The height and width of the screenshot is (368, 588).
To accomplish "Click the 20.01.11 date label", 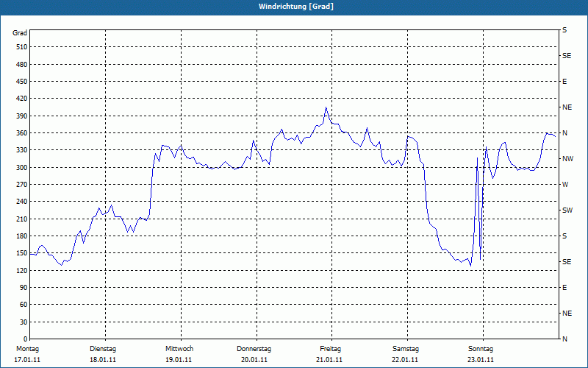I will [x=254, y=360].
